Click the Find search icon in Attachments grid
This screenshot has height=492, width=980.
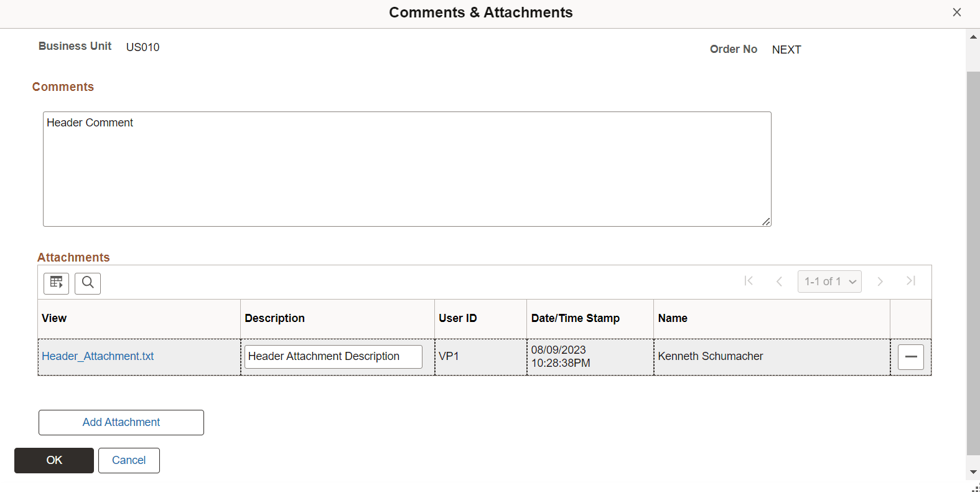[x=88, y=283]
